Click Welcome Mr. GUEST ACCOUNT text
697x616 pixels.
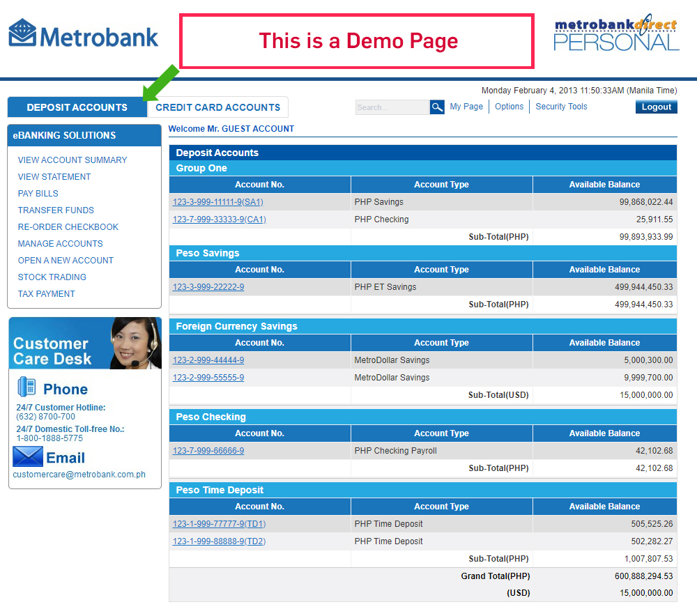click(x=231, y=128)
